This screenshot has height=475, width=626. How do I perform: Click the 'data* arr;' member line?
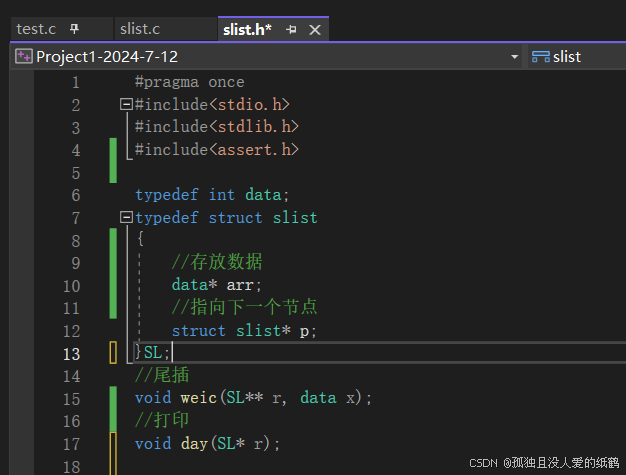pyautogui.click(x=216, y=285)
